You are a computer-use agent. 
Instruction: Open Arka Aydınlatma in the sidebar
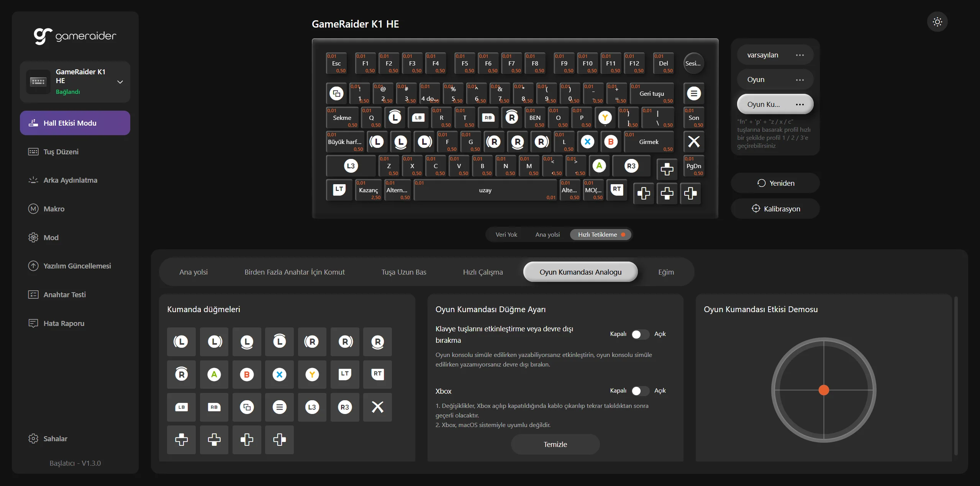point(70,180)
